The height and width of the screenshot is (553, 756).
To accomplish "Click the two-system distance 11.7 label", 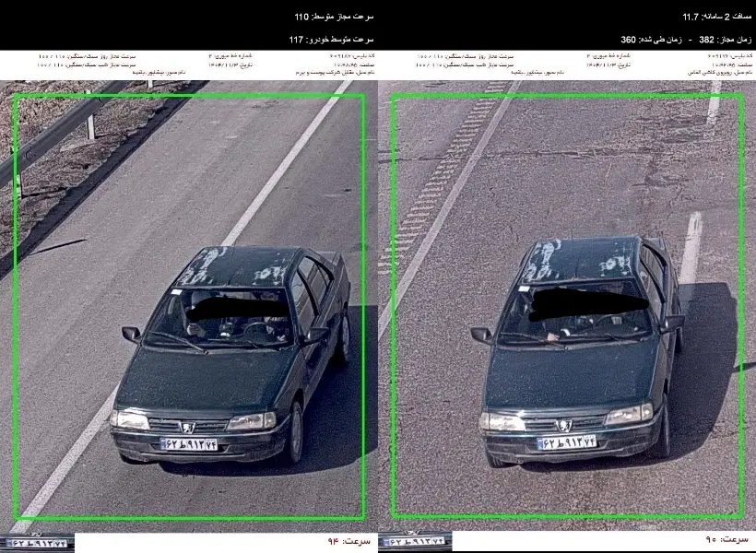I will 717,17.
